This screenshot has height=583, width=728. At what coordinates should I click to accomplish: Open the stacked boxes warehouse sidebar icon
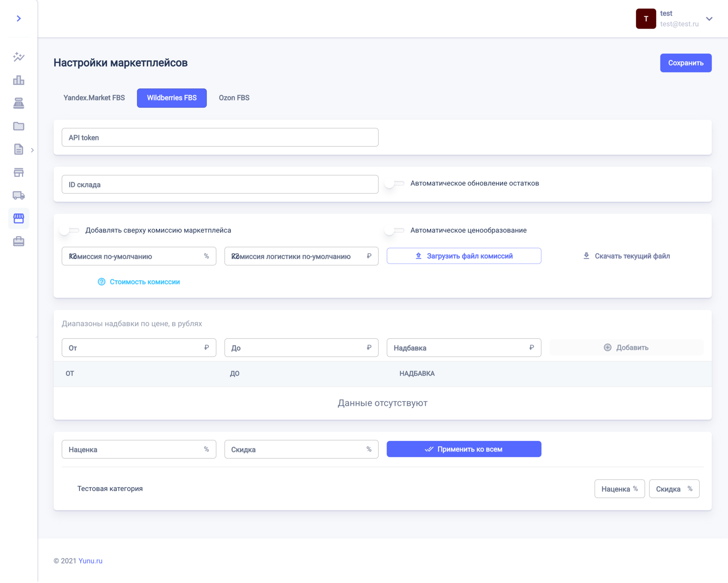(x=19, y=103)
